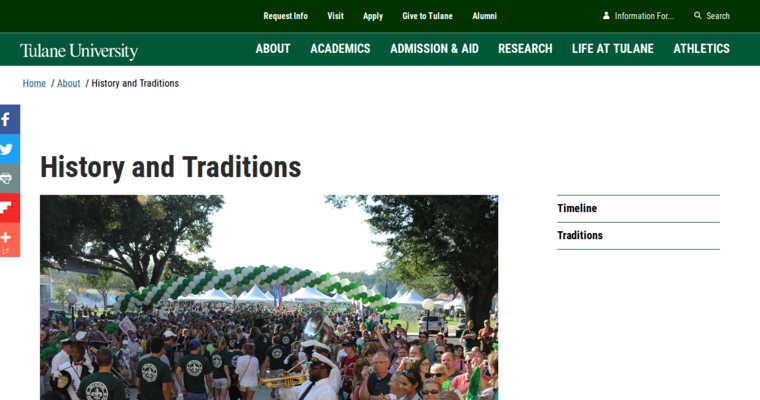Open Timeline sidebar link
760x400 pixels.
pos(638,208)
